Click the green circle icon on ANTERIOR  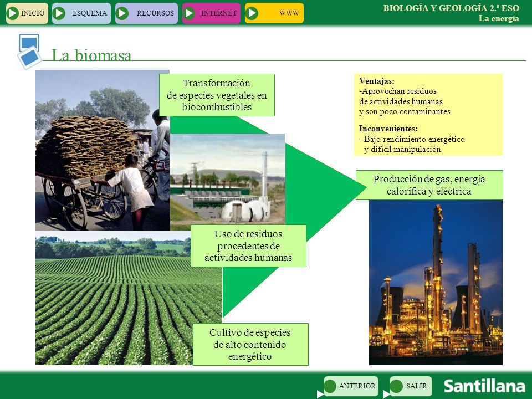[x=330, y=386]
